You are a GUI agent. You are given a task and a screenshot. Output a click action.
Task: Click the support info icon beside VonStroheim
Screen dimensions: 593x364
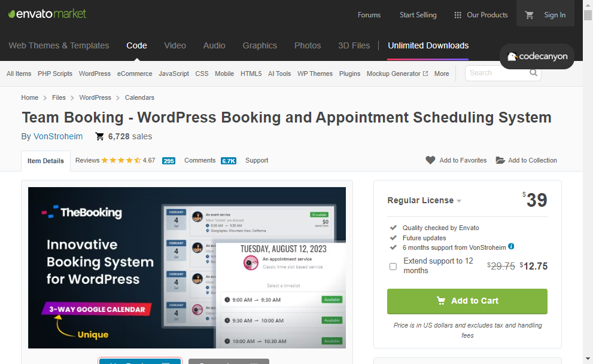(511, 246)
